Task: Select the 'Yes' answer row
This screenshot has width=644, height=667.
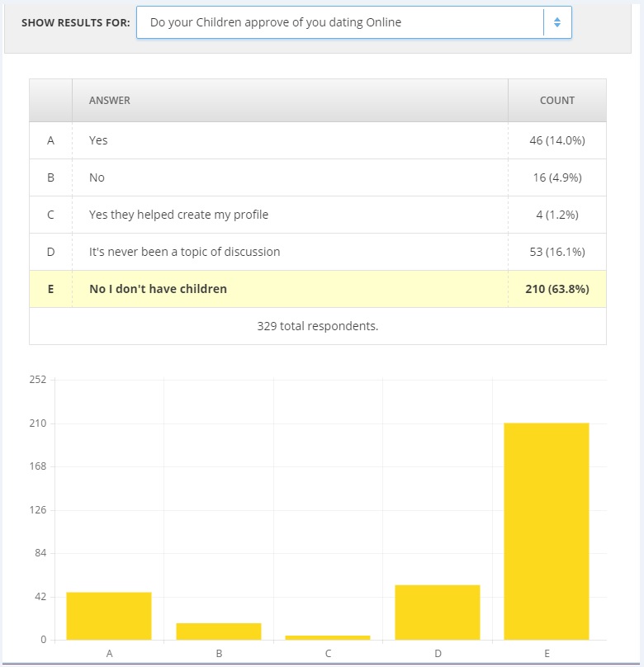Action: [318, 140]
